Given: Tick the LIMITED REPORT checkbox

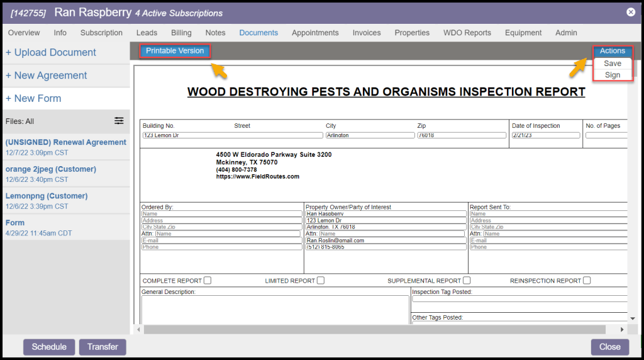Looking at the screenshot, I should 321,281.
